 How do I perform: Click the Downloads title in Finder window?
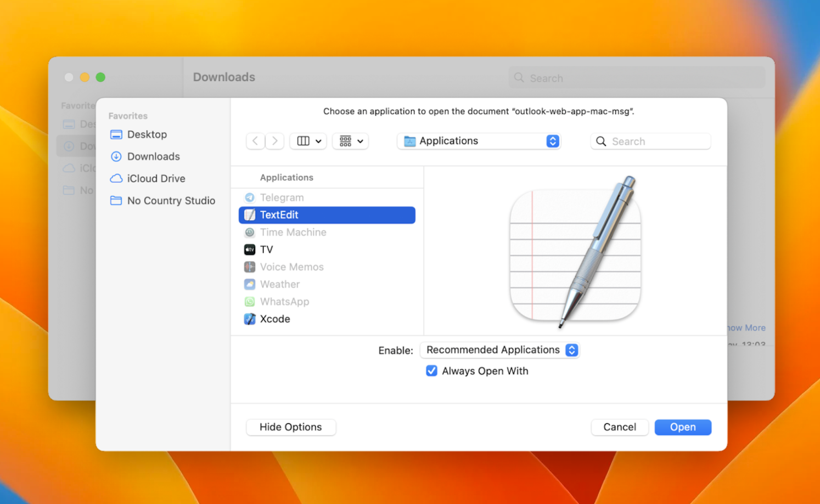(x=224, y=77)
